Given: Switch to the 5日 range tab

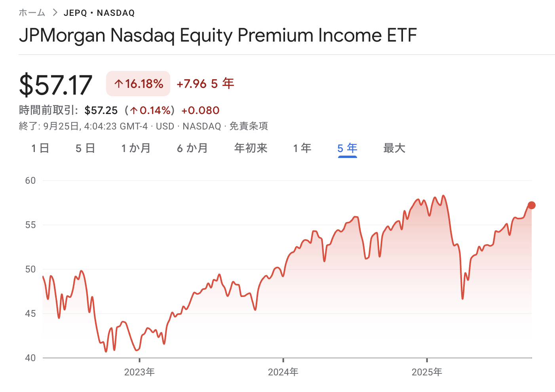Looking at the screenshot, I should (x=85, y=148).
